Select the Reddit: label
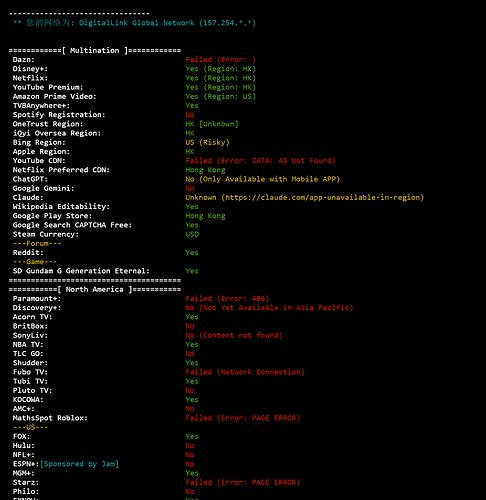The width and height of the screenshot is (486, 500). [x=28, y=253]
